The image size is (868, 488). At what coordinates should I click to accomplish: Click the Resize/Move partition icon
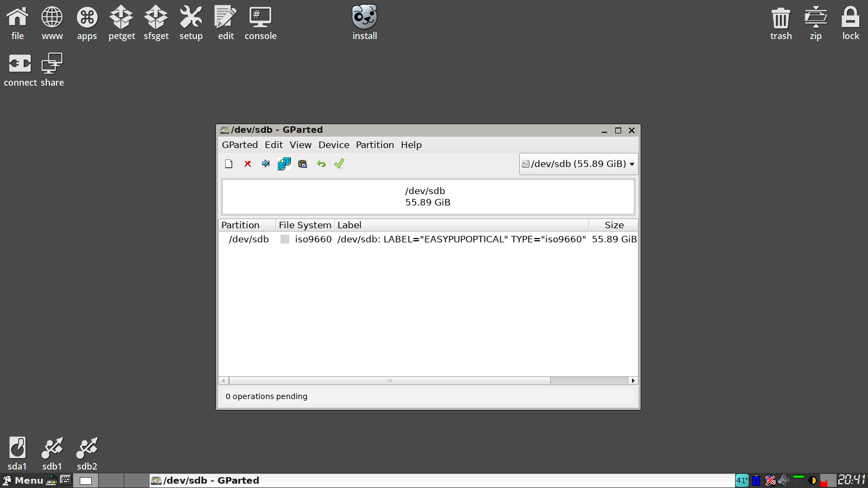(266, 164)
